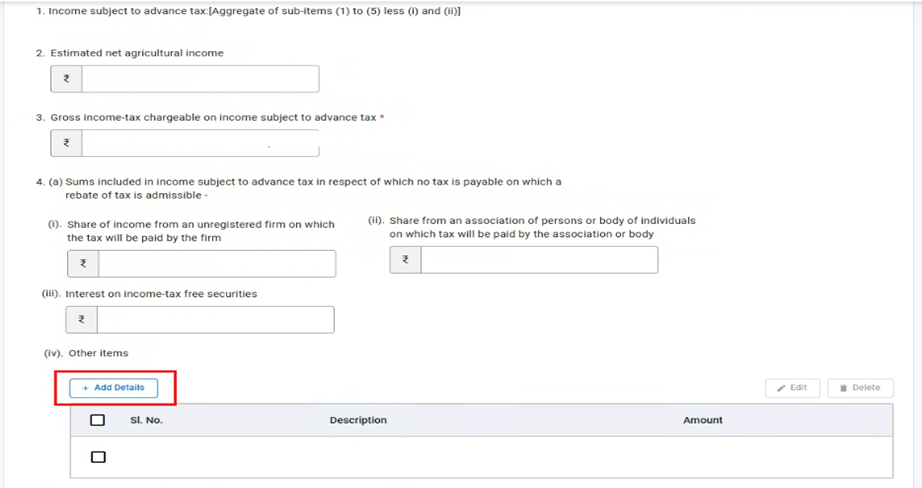Viewport: 922px width, 488px height.
Task: Click the Description column header
Action: [358, 420]
